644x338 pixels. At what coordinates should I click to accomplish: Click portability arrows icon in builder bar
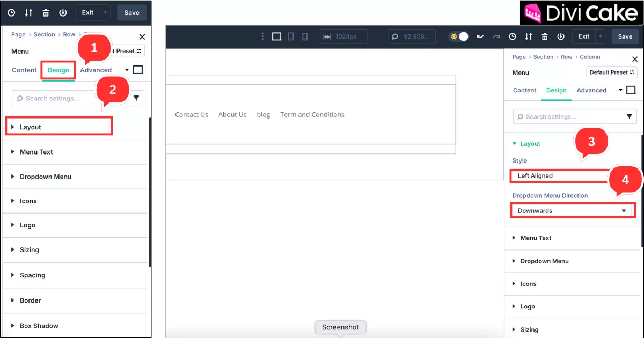click(529, 36)
